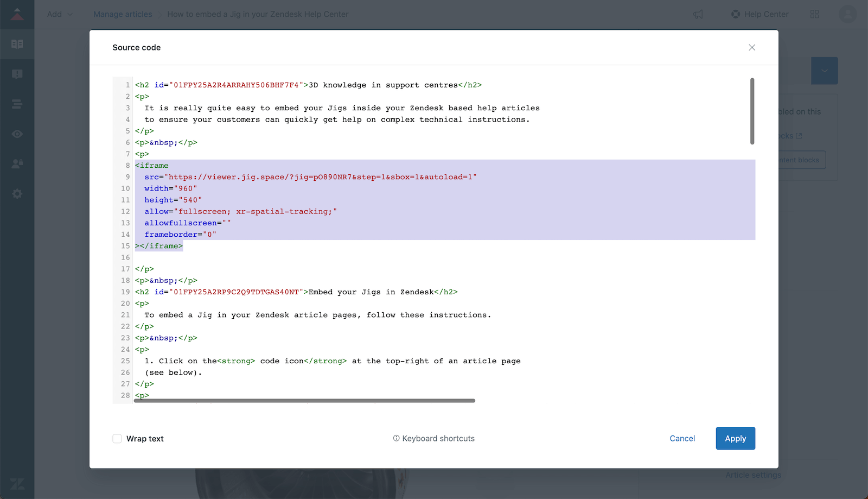Go to Manage articles breadcrumb
868x499 pixels.
click(x=123, y=14)
